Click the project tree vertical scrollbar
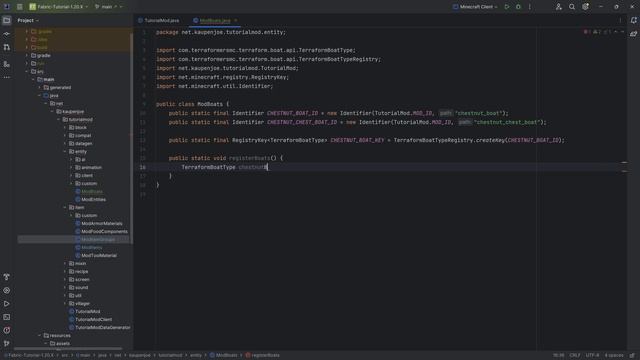The image size is (640, 360). [131, 139]
